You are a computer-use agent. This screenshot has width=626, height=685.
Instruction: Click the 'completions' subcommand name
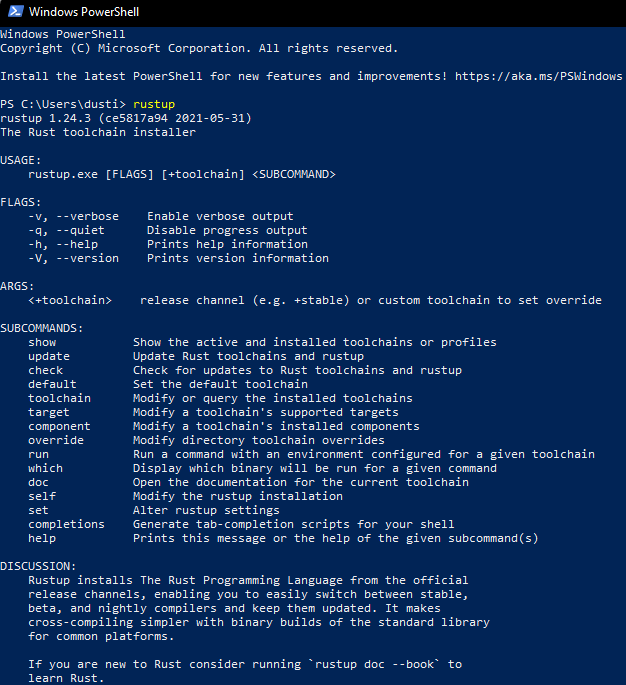67,524
